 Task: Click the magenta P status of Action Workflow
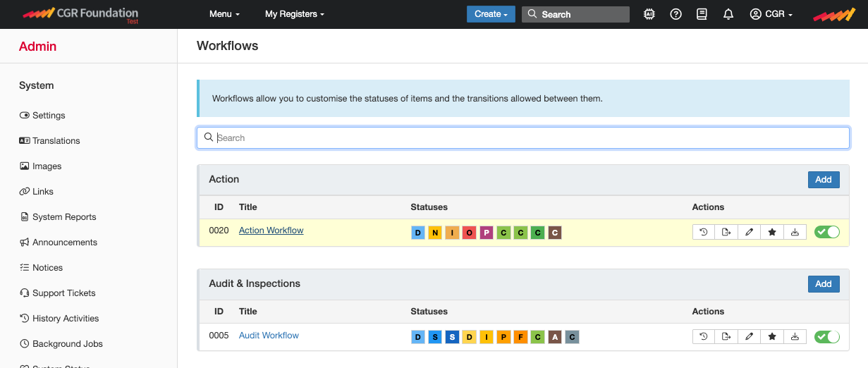487,233
